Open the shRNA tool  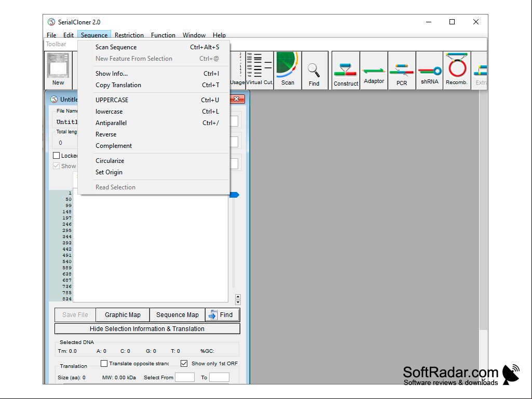[430, 70]
